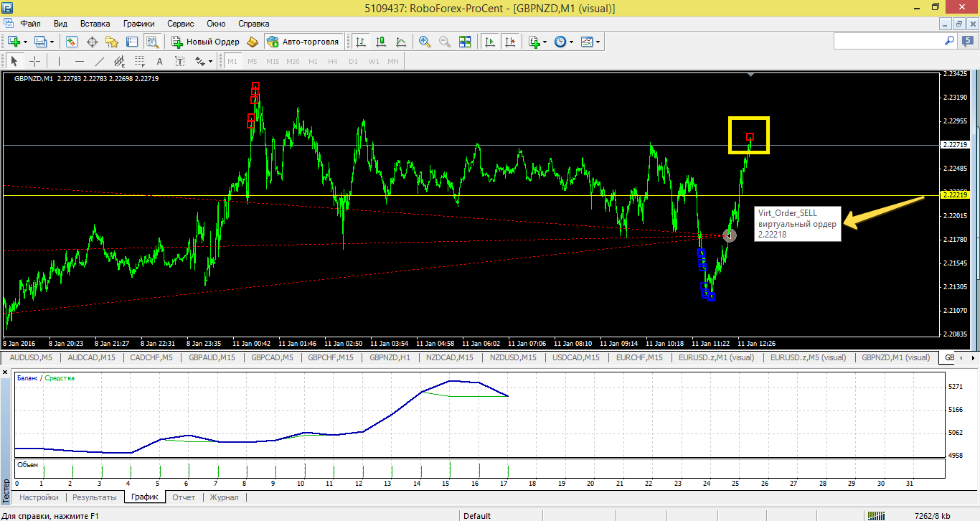980x521 pixels.
Task: Expand the templates dropdown arrow
Action: 598,42
